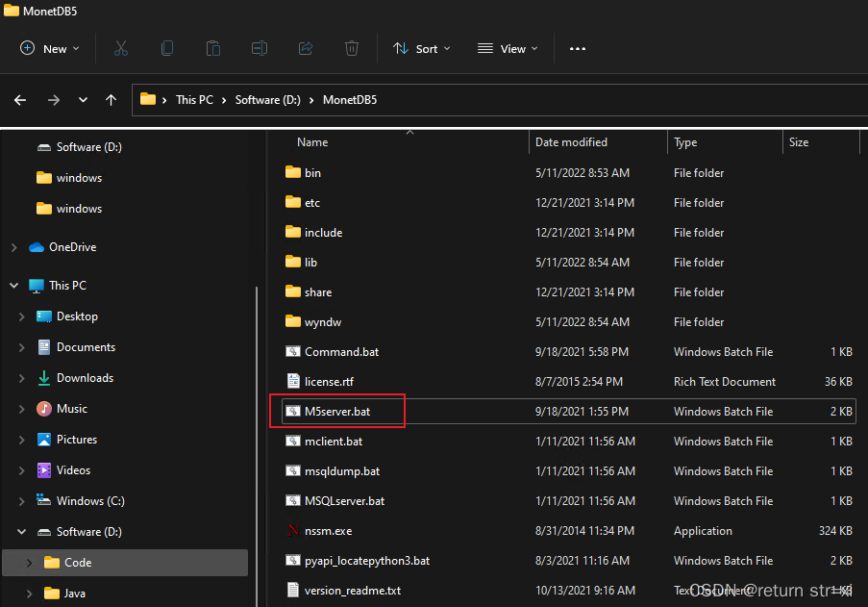Image resolution: width=868 pixels, height=607 pixels.
Task: Open Downloads in navigation pane
Action: coord(85,378)
